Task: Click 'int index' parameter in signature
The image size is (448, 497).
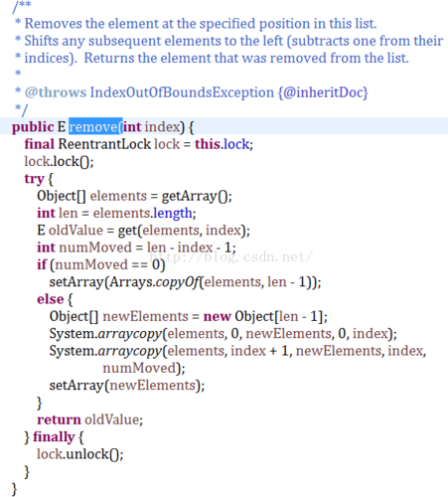Action: pos(151,127)
